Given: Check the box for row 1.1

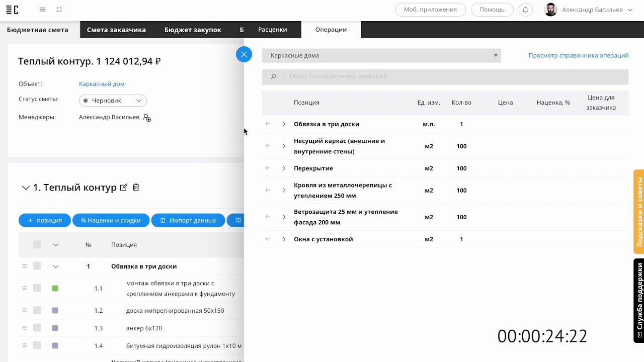Looking at the screenshot, I should [x=37, y=288].
